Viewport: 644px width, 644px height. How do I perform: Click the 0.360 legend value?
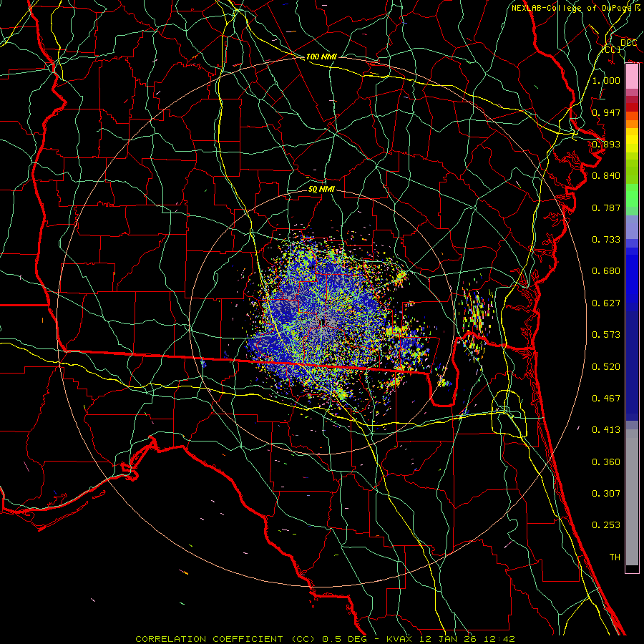pyautogui.click(x=606, y=462)
